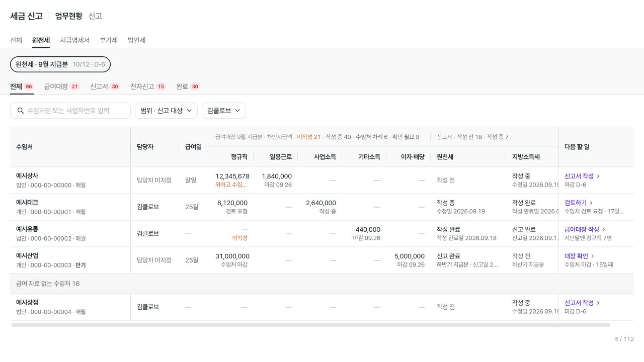Viewport: 644px width, 362px height.
Task: Open the 신고 header section
Action: tap(96, 16)
